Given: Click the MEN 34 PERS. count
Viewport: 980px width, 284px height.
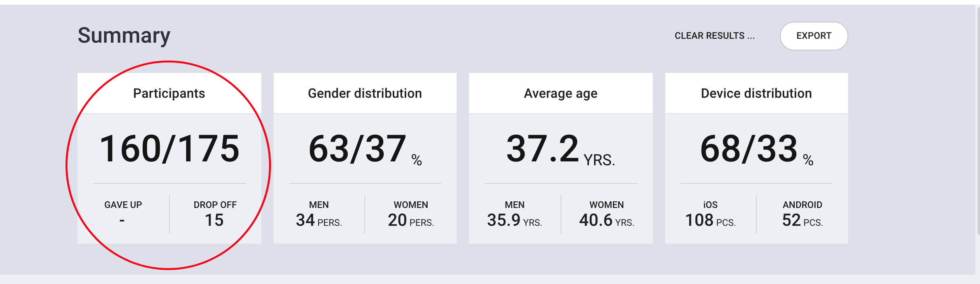Looking at the screenshot, I should (319, 214).
